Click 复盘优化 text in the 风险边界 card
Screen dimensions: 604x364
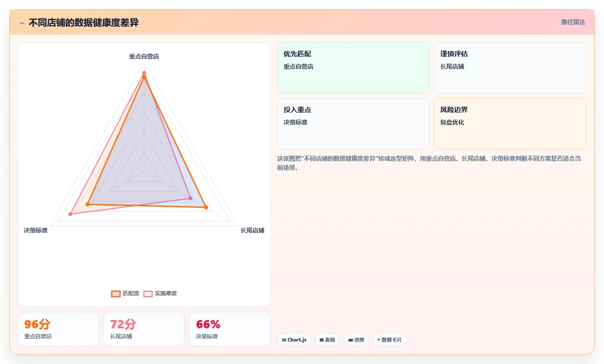452,122
